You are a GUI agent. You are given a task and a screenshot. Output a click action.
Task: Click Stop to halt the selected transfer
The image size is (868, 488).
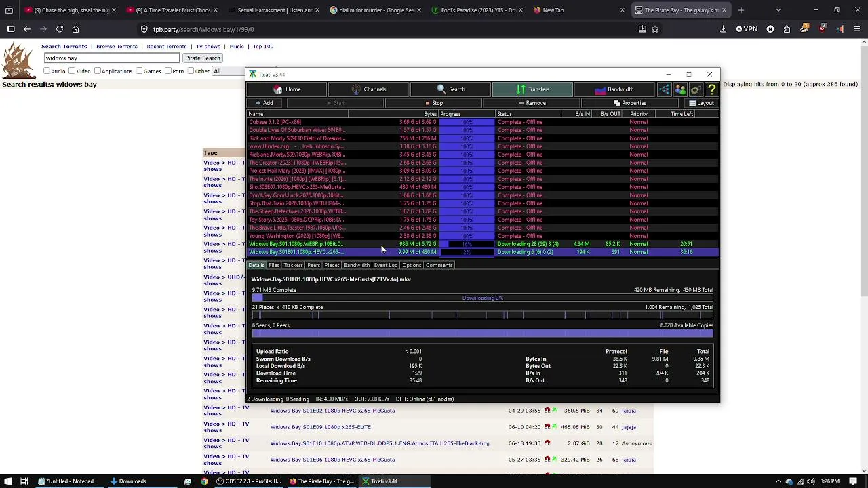tap(434, 103)
